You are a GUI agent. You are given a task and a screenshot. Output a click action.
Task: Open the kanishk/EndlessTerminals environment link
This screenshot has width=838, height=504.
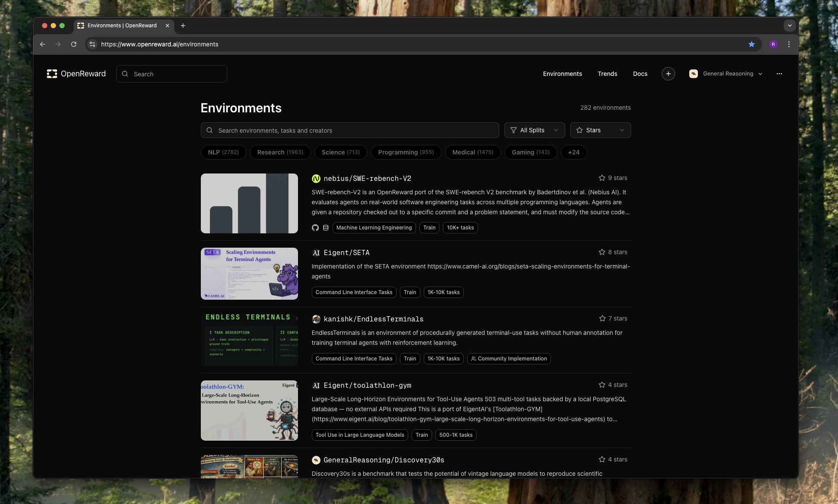pos(374,319)
